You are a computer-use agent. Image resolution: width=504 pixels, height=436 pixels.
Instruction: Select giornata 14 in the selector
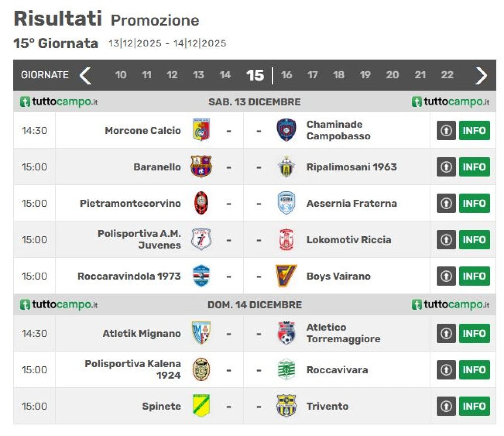click(225, 75)
